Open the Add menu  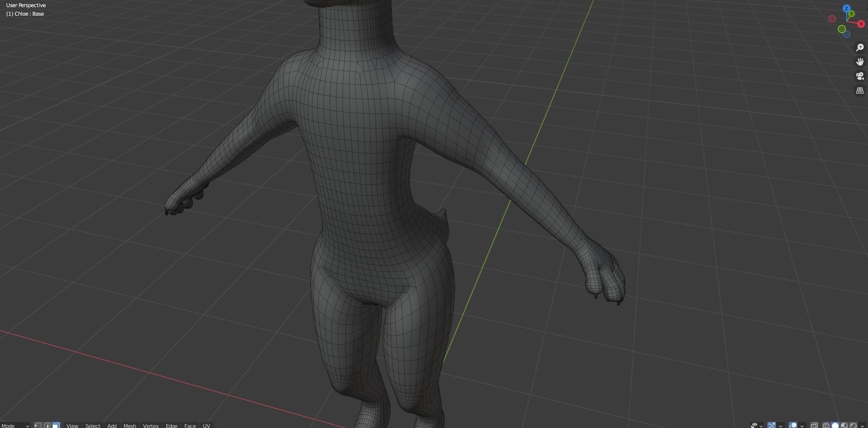pyautogui.click(x=112, y=425)
